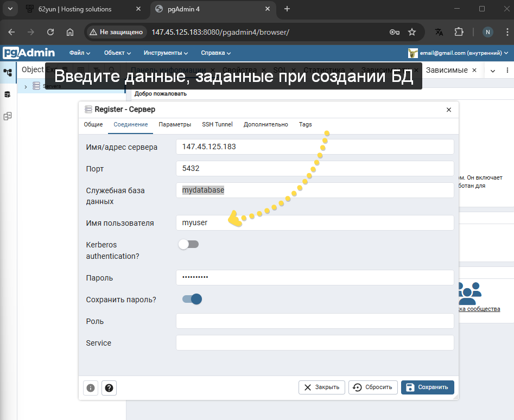Screen dimensions: 514x420
Task: Click the Пароль input field
Action: 314,277
